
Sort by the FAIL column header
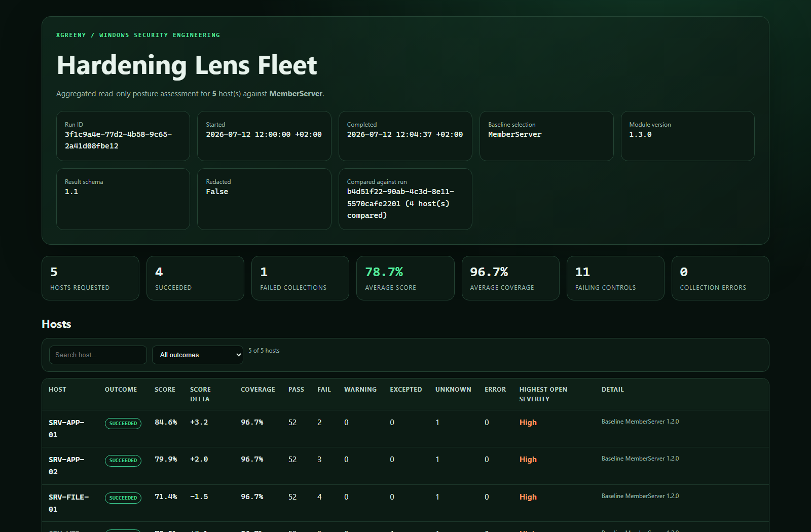[x=324, y=390]
